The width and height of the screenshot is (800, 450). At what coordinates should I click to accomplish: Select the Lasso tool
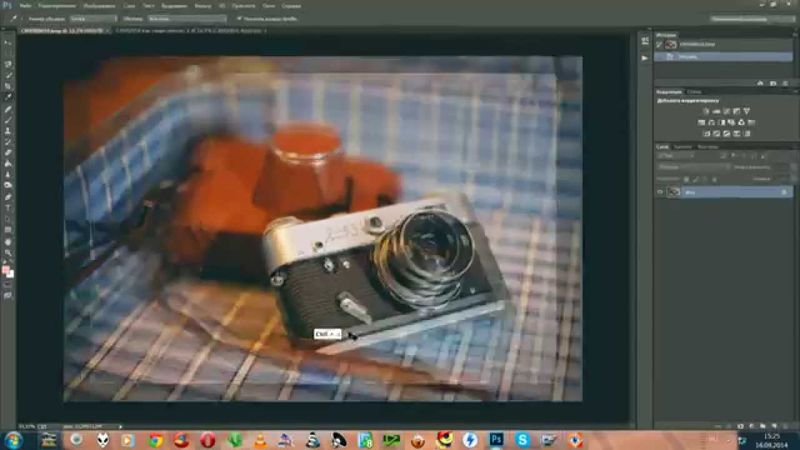[x=8, y=65]
